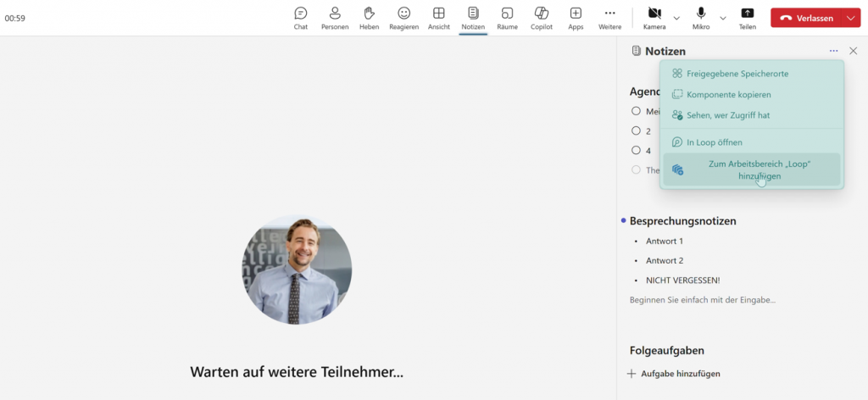Click the participant profile picture
Image resolution: width=868 pixels, height=400 pixels.
(297, 269)
